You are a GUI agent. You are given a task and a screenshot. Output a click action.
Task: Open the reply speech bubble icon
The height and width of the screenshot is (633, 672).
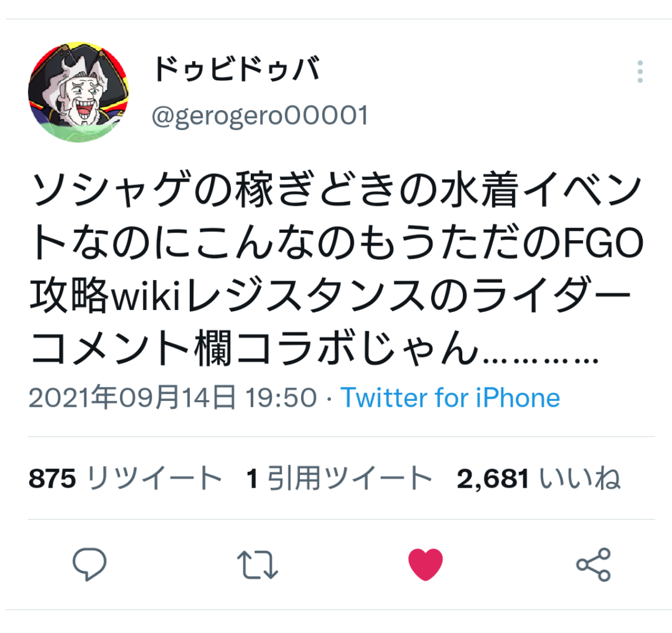pos(90,564)
